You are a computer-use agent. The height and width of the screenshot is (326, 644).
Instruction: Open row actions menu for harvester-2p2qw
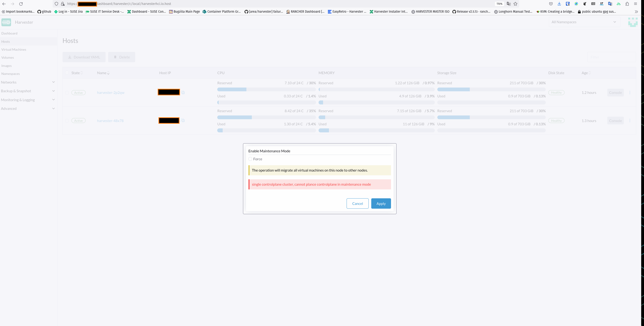tap(630, 93)
